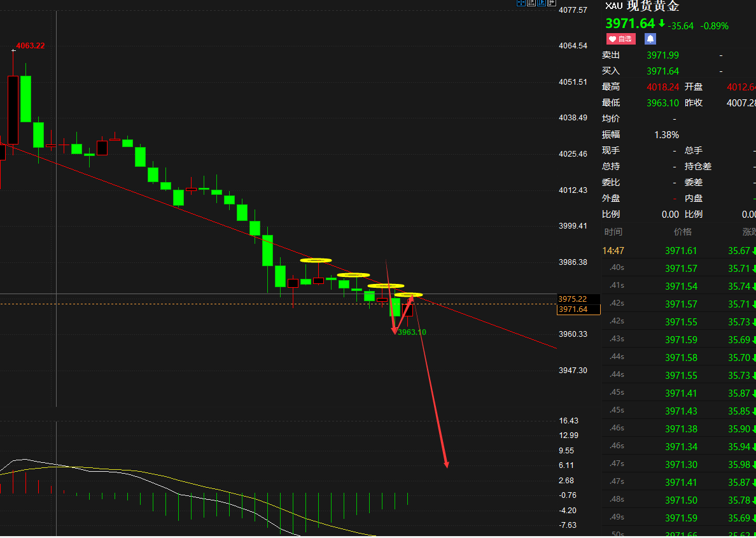The image size is (756, 538).
Task: Click the third blue chart toolbar icon
Action: (x=542, y=3)
